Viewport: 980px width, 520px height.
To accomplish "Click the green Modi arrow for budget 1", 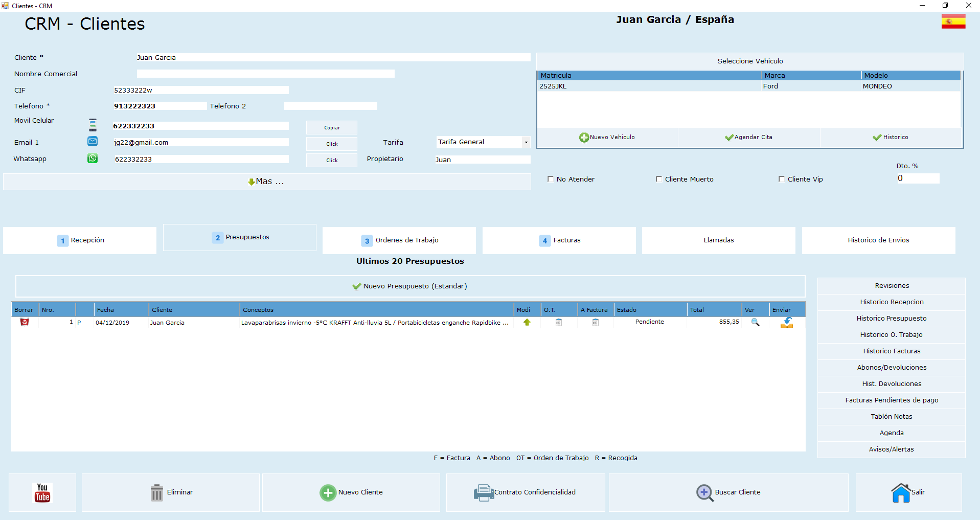I will [527, 322].
